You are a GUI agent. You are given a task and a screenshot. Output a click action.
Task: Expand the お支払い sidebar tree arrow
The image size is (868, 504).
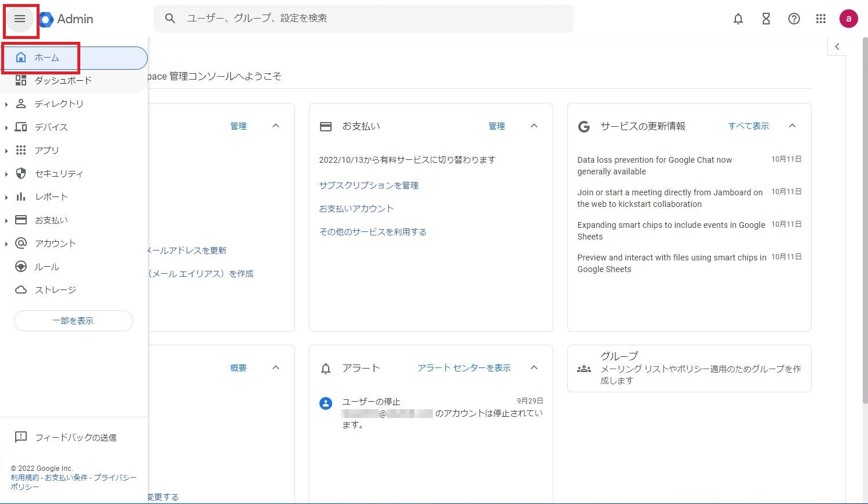coord(6,220)
